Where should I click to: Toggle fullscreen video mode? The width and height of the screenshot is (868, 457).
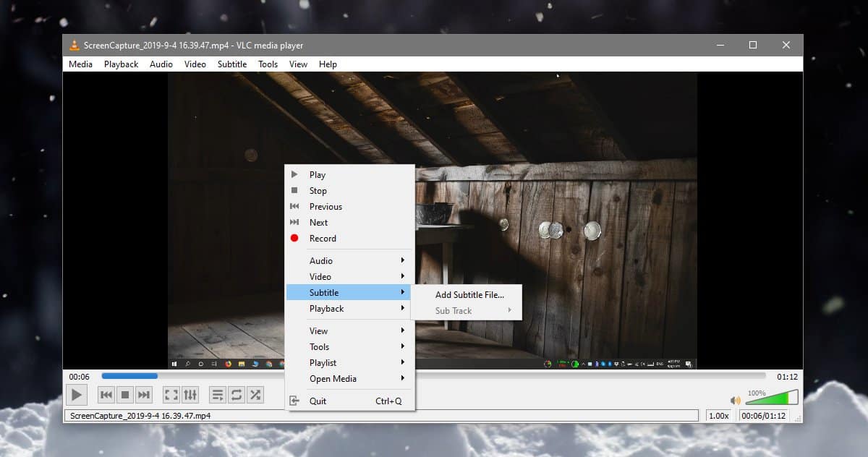click(171, 395)
